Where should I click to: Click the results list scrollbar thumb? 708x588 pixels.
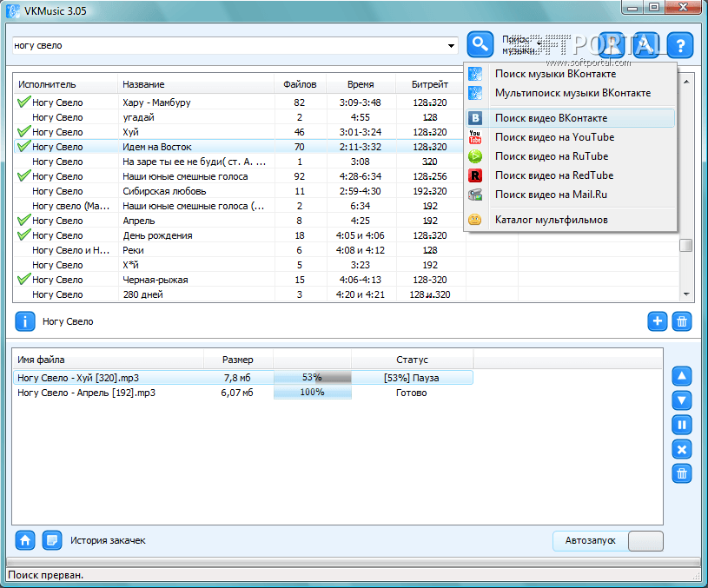686,245
